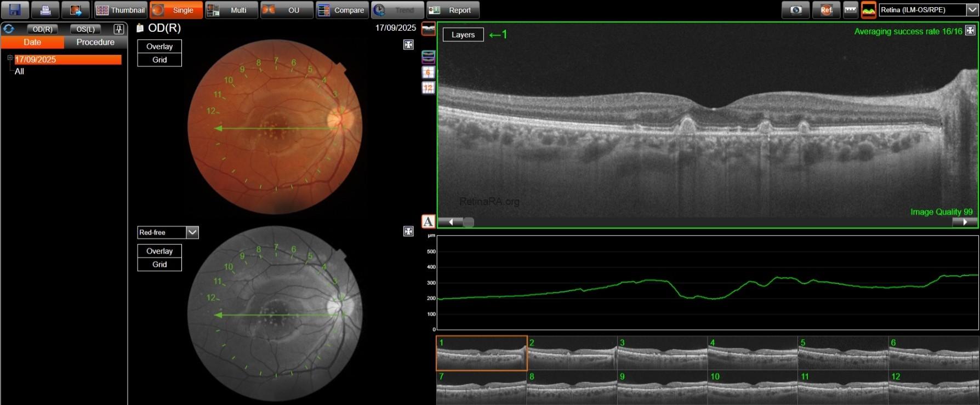
Task: Select the 12-line radial scan icon
Action: 428,88
